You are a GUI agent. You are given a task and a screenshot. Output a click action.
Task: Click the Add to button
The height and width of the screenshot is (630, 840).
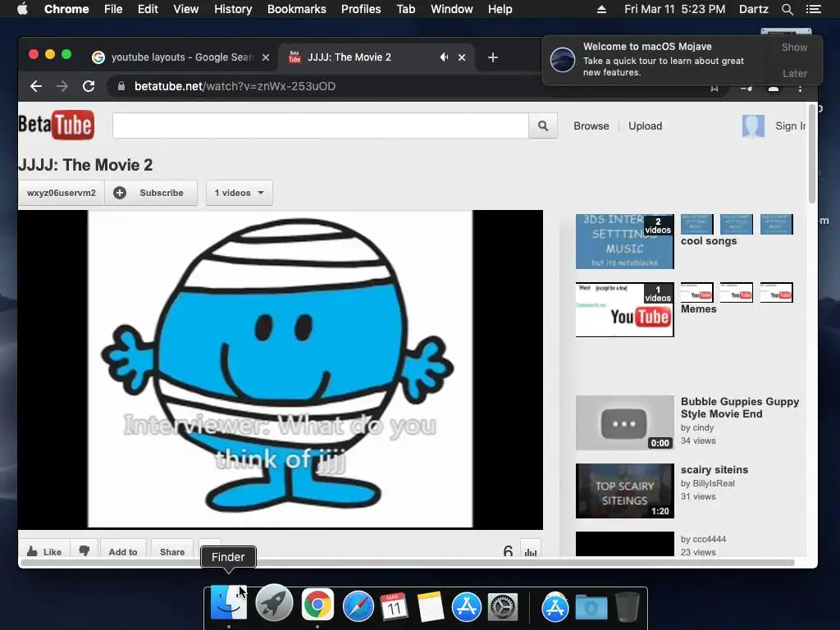(x=123, y=551)
